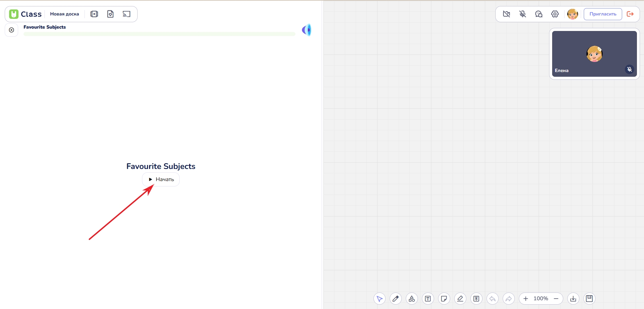Add a sticky note

point(444,299)
